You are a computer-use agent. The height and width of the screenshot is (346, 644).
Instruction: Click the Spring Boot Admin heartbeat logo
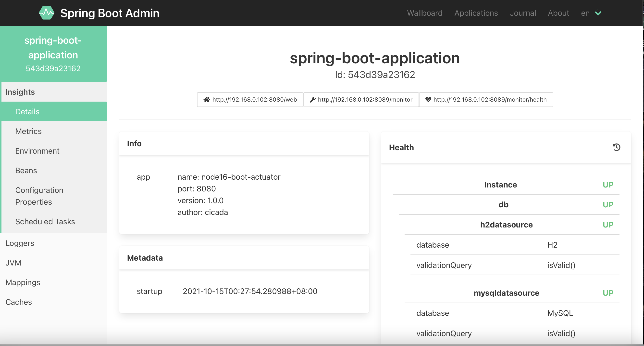47,13
